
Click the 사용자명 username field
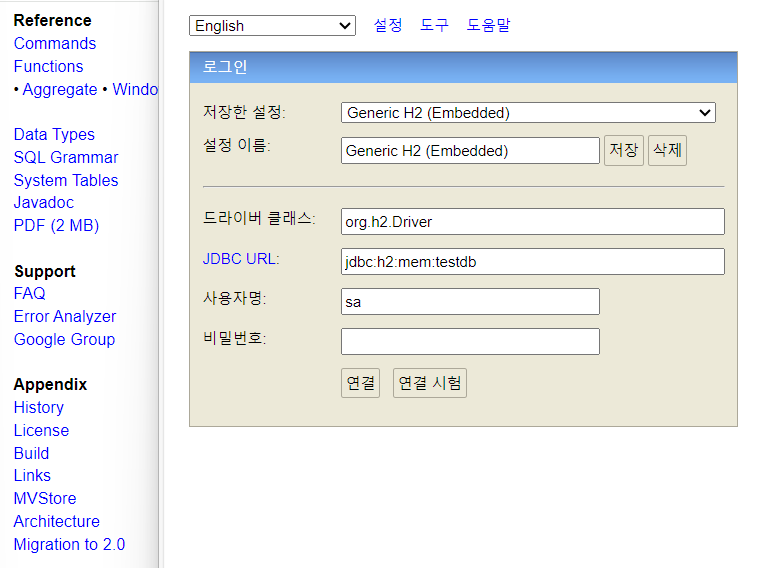[470, 301]
